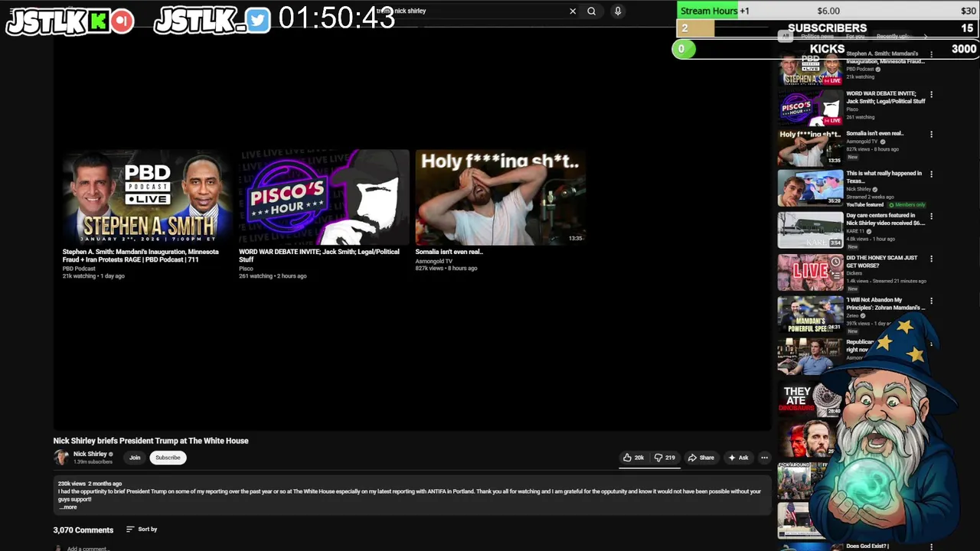Click the magnifying glass search icon
The height and width of the screenshot is (551, 980).
pyautogui.click(x=591, y=11)
